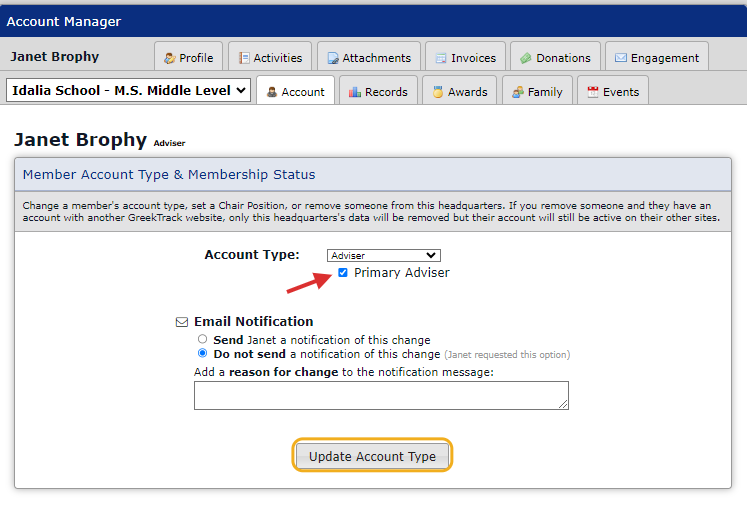This screenshot has height=529, width=747.
Task: Open the Awards sub-tab
Action: click(x=460, y=91)
